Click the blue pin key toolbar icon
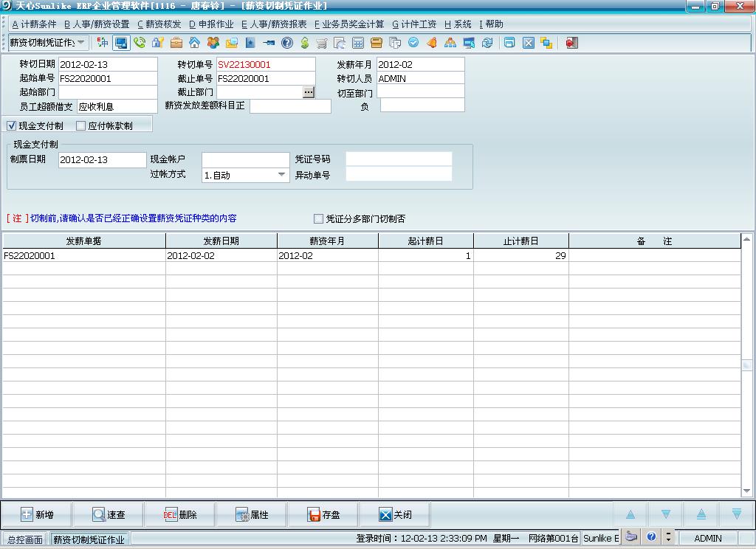Image resolution: width=756 pixels, height=549 pixels. point(269,42)
